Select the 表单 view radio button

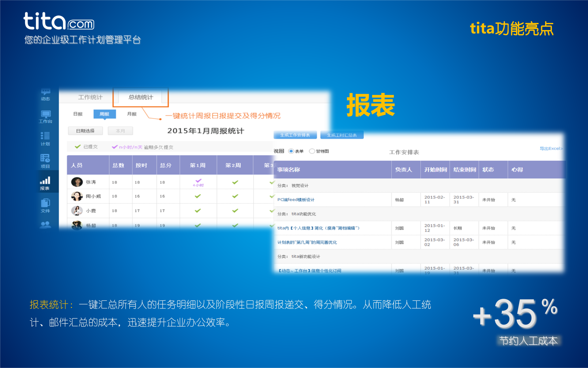click(x=290, y=151)
